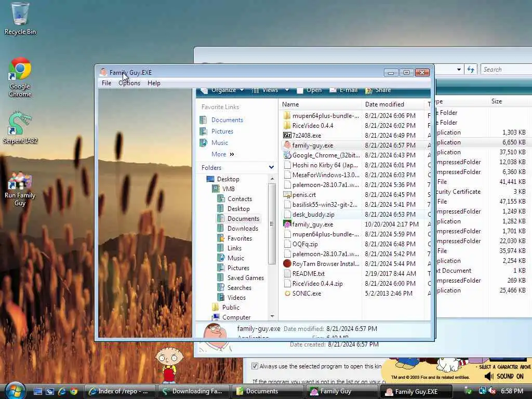532x399 pixels.
Task: Collapse the Folders pane chevron
Action: tap(271, 167)
